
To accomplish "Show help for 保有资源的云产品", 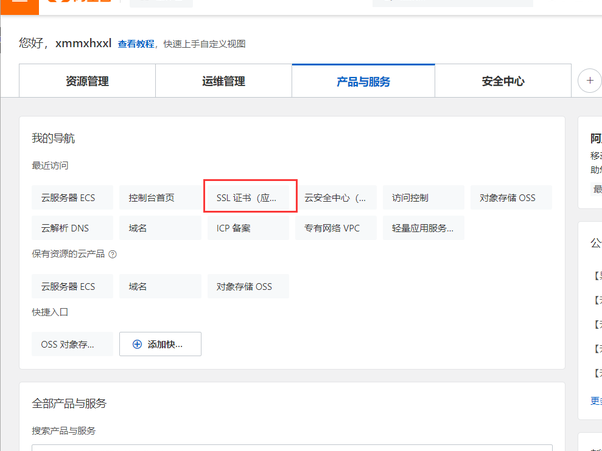I will [112, 254].
